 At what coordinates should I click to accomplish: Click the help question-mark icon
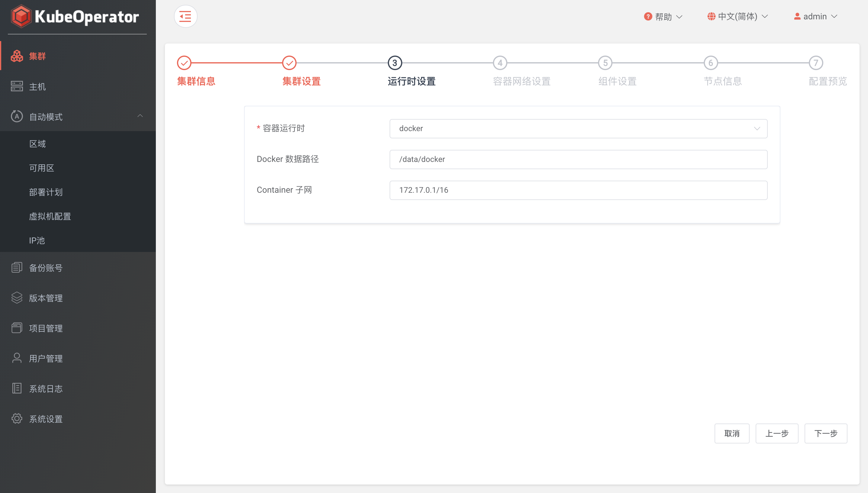(x=648, y=16)
